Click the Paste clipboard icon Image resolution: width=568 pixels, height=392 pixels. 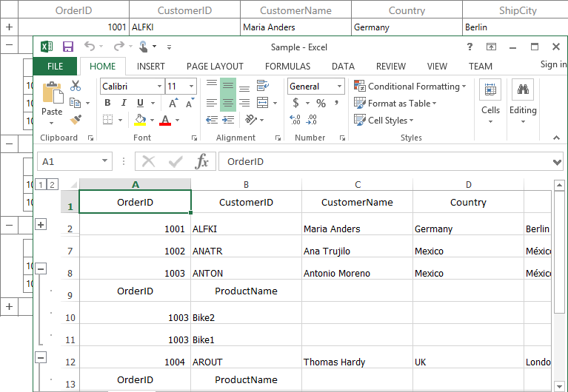click(x=53, y=92)
